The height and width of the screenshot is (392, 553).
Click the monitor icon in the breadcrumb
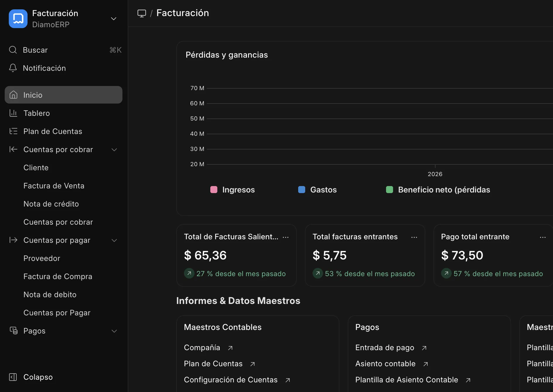[142, 13]
